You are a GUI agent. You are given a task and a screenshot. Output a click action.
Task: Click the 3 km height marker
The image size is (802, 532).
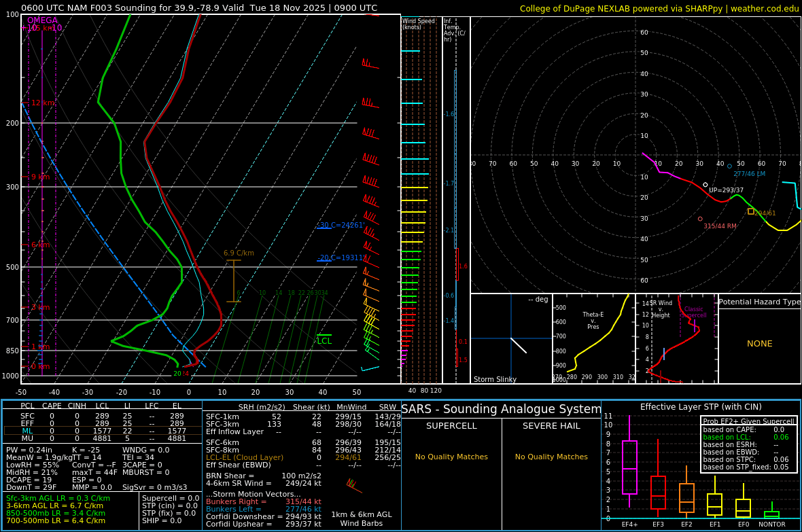pos(41,307)
